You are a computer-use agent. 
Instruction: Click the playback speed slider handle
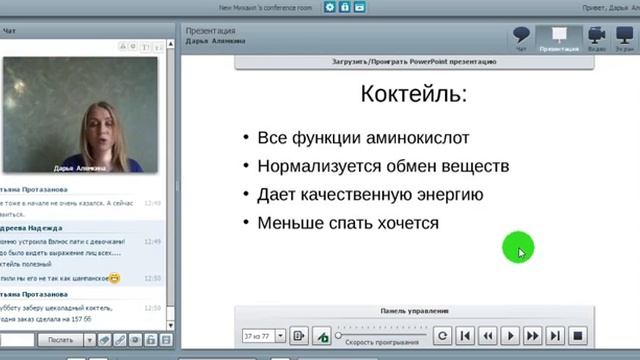point(338,335)
